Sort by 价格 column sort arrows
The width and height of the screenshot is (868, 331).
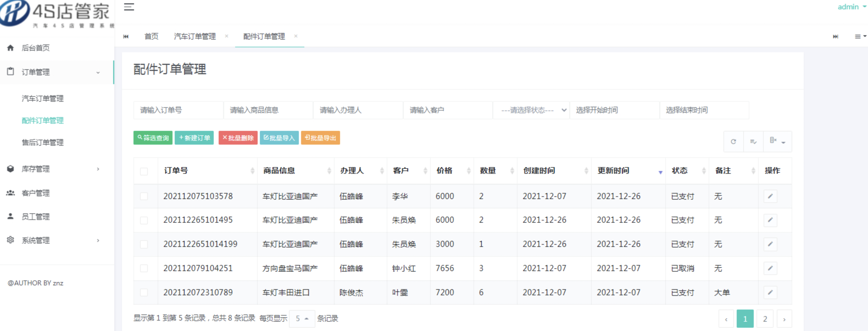[x=468, y=171]
